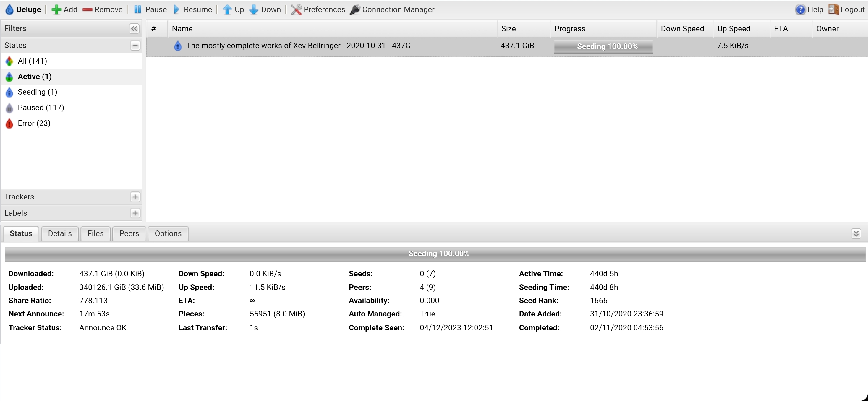Click the Complete Seen date 04/12/2023
The width and height of the screenshot is (868, 401).
456,328
